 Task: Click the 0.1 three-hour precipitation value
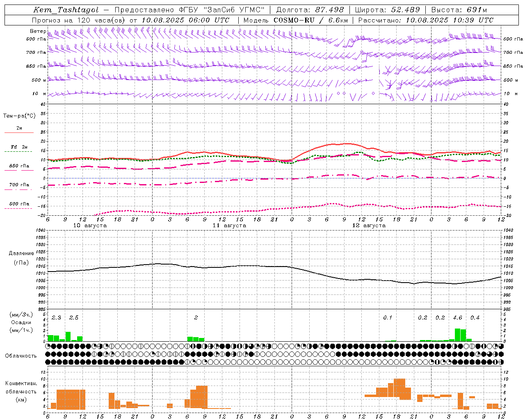point(388,317)
